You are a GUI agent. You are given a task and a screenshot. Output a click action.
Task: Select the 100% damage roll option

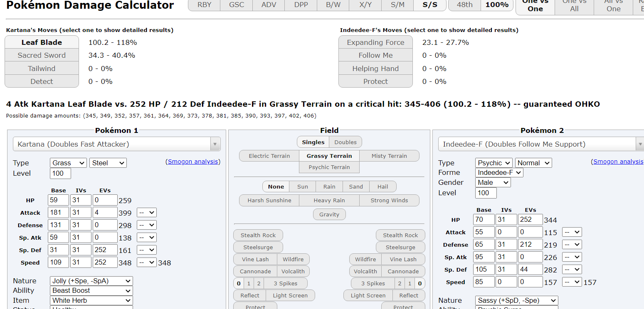click(497, 5)
